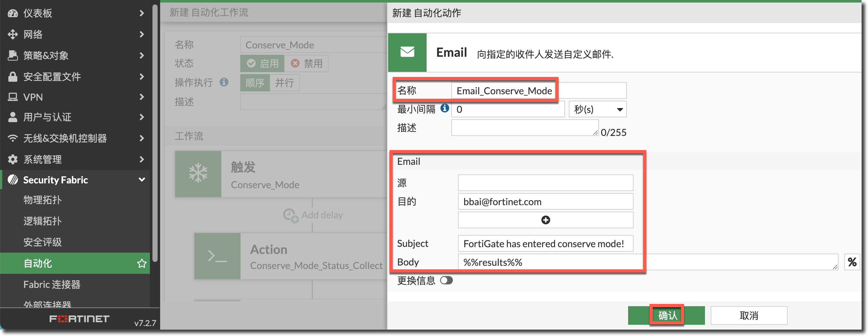Click the green Email envelope icon
Screen dimensions: 868x336
tap(407, 52)
